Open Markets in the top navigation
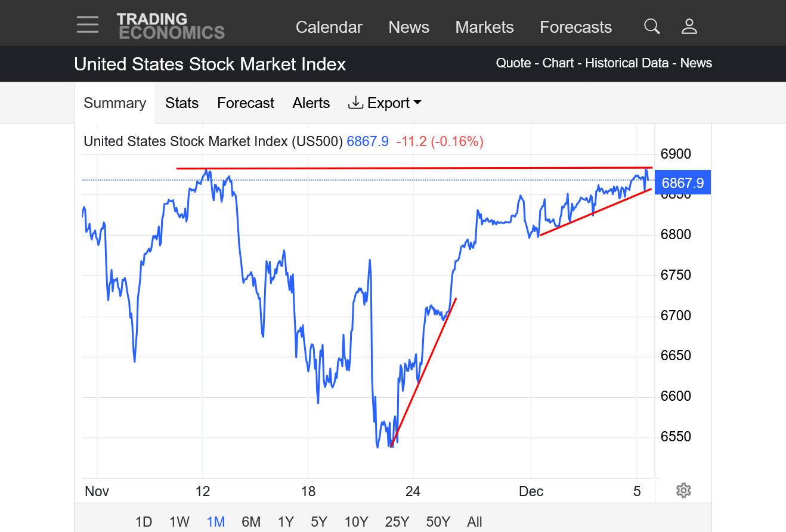The height and width of the screenshot is (532, 786). pos(484,27)
